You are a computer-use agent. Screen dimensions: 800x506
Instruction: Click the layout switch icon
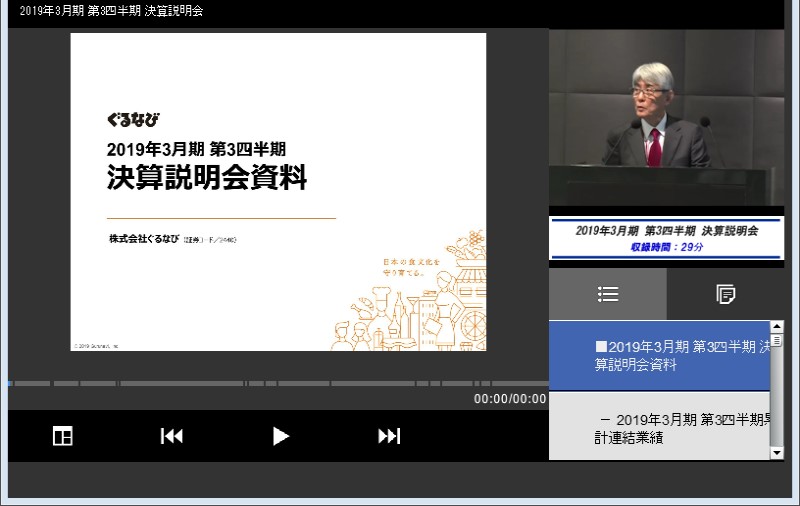pos(63,436)
